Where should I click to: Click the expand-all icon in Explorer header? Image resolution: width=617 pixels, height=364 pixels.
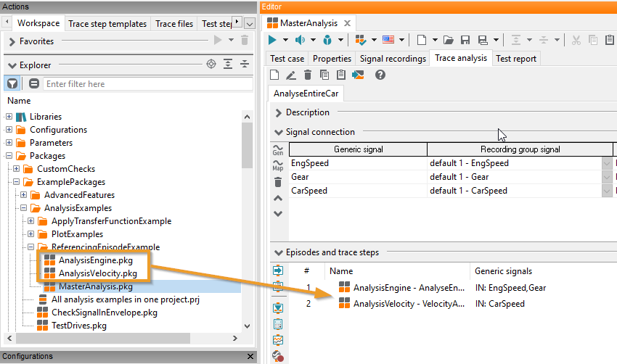pyautogui.click(x=228, y=64)
